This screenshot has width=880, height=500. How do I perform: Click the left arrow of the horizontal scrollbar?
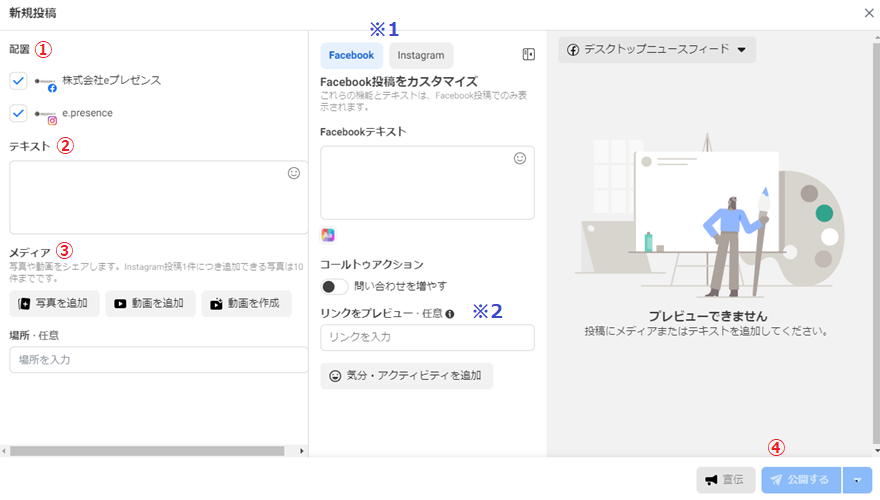(x=4, y=451)
